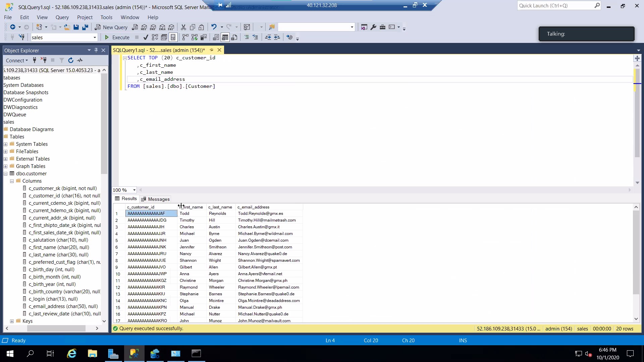Click the results pane vertical scrollbar
The width and height of the screenshot is (644, 362).
pyautogui.click(x=636, y=251)
